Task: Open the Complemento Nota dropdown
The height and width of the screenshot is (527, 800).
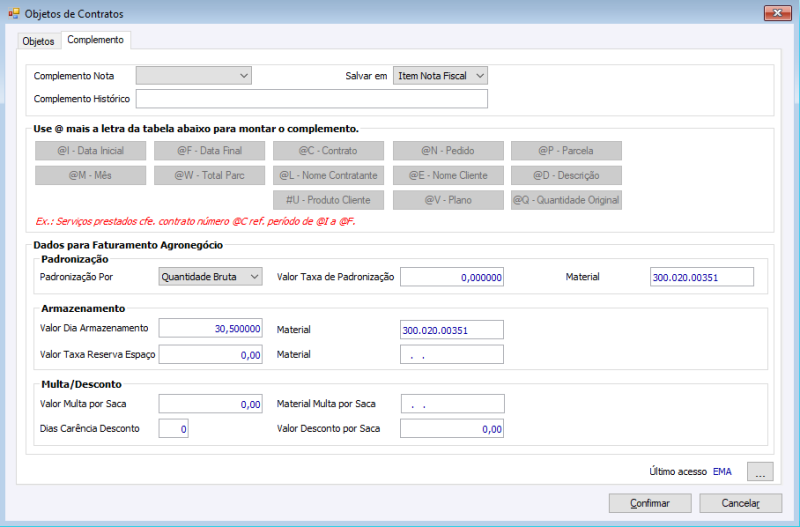Action: point(193,76)
